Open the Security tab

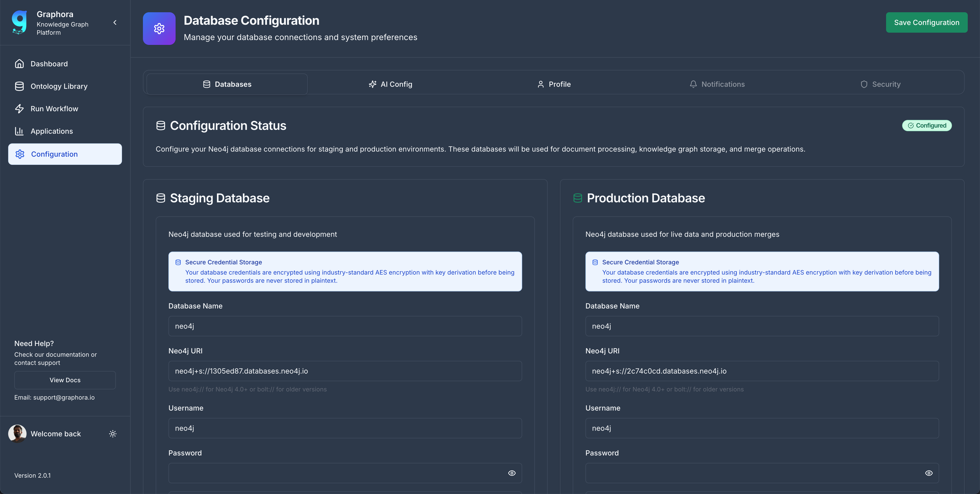[x=880, y=84]
